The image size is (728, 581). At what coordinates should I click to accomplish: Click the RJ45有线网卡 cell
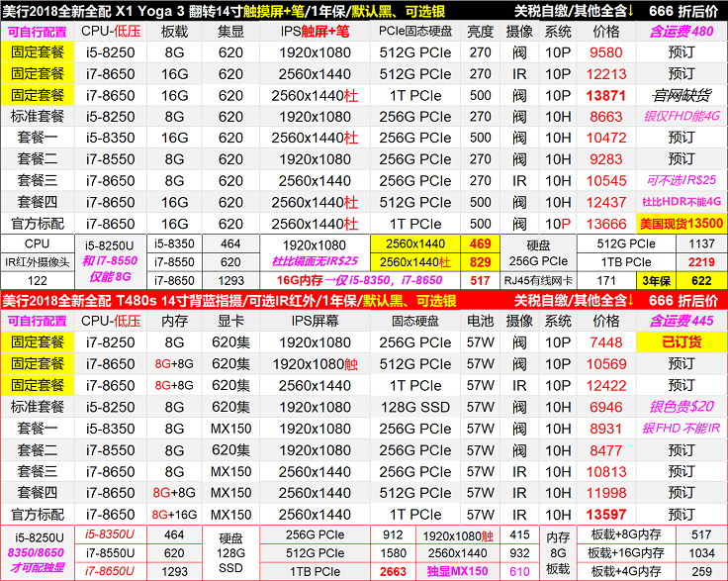click(x=538, y=280)
